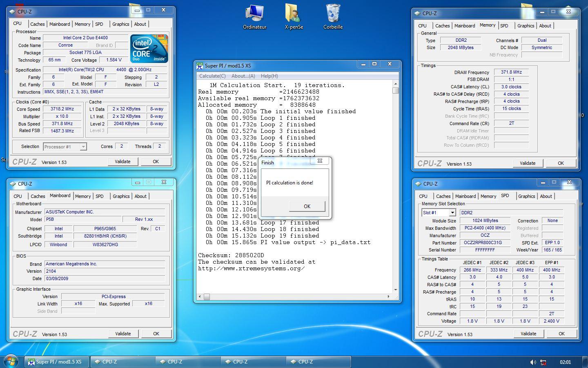Viewport: 588px width, 368px height.
Task: Switch to the first CPU-Z taskbar button
Action: tap(122, 361)
